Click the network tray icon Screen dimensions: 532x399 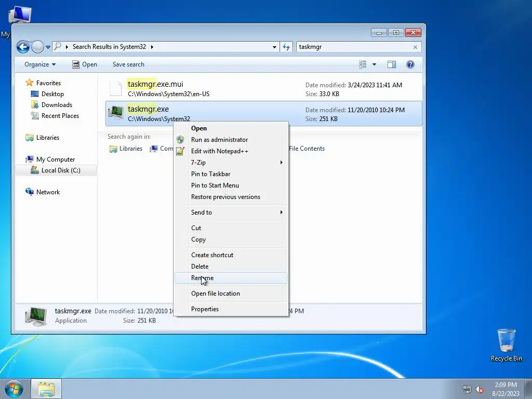467,390
